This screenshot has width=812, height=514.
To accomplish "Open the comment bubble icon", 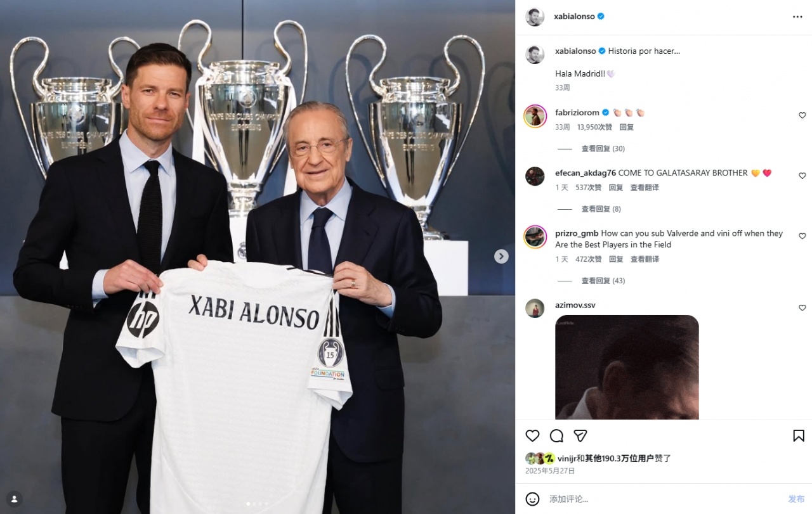I will pyautogui.click(x=556, y=436).
